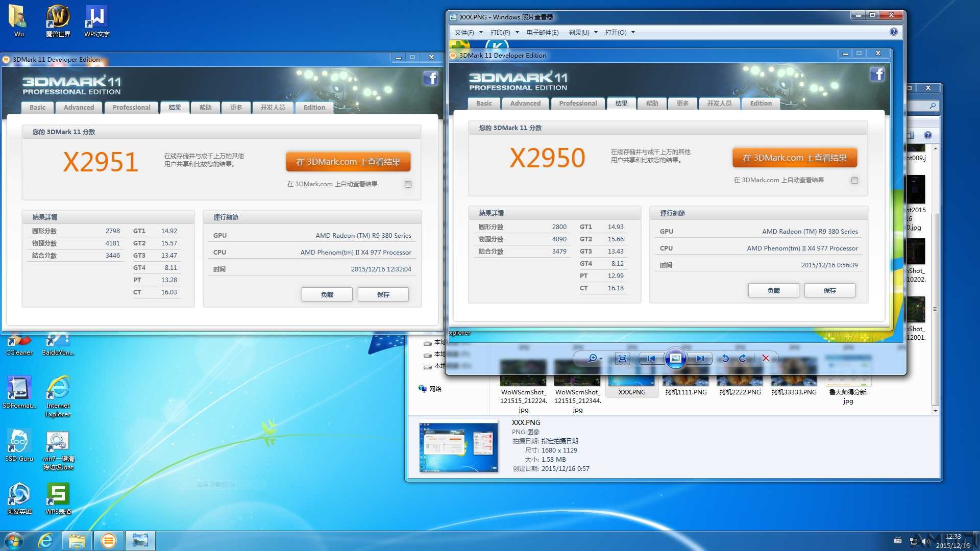The height and width of the screenshot is (551, 980).
Task: Click the 负载 button in left 3DMark
Action: click(327, 294)
